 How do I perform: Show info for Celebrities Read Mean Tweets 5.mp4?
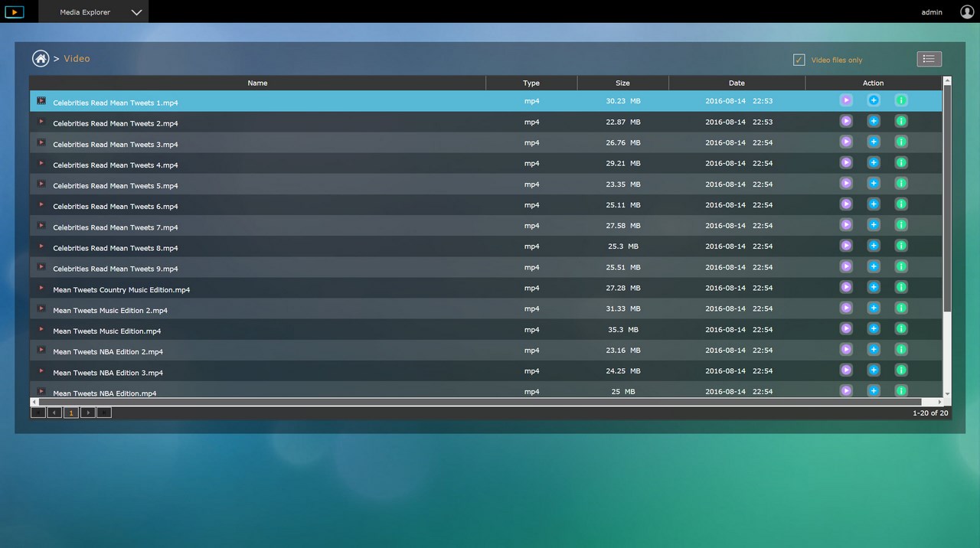[901, 183]
